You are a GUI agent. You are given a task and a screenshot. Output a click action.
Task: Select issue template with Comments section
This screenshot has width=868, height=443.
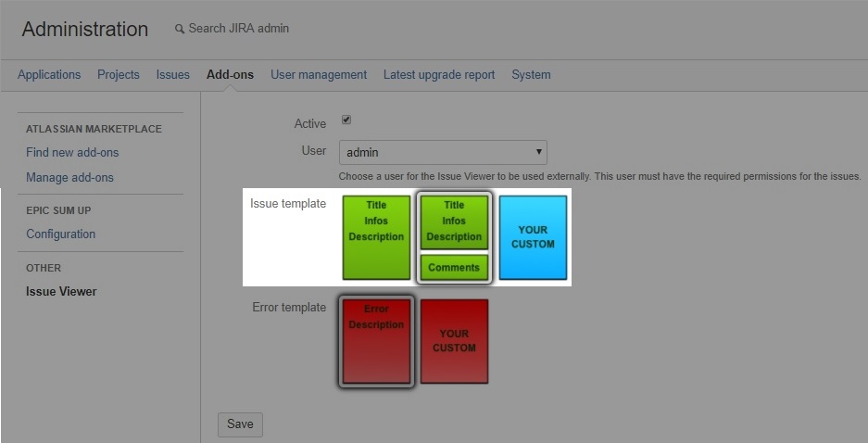[454, 236]
